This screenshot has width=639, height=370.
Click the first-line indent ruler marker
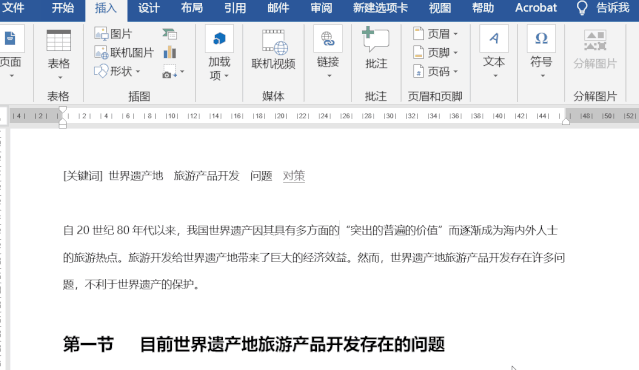(62, 110)
